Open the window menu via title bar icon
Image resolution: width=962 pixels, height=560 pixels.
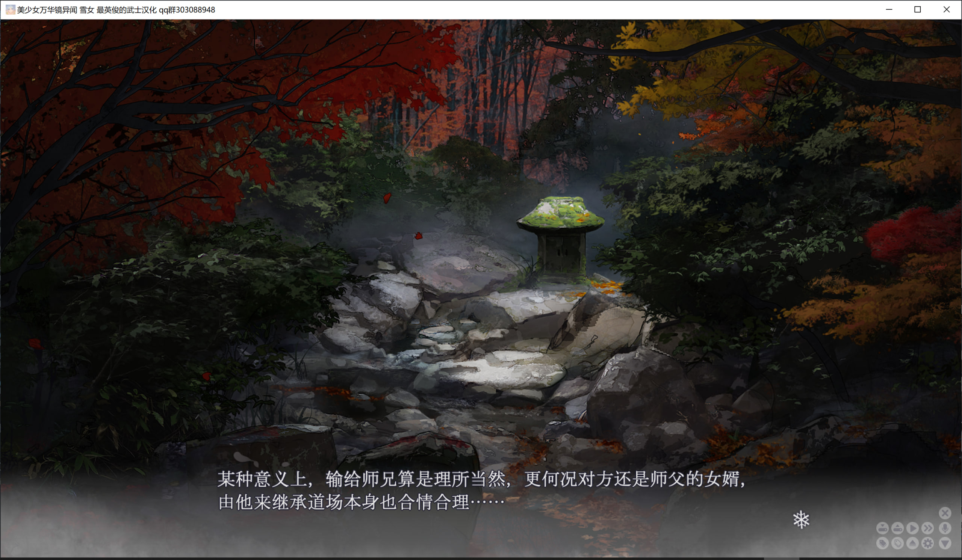click(x=10, y=9)
